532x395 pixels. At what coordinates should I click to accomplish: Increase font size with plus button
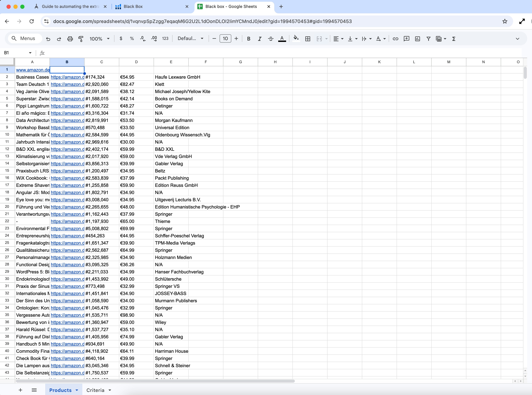click(x=236, y=38)
